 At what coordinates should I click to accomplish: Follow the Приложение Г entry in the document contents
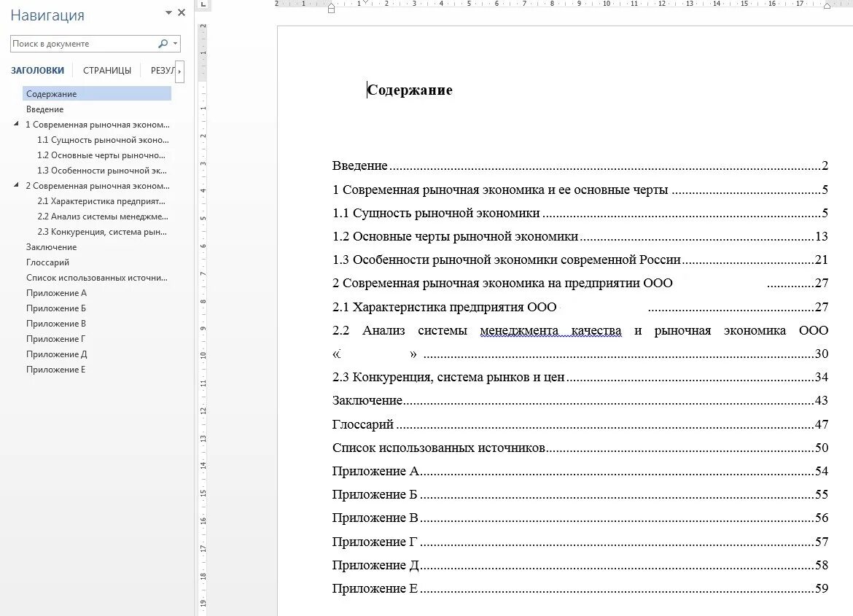[x=580, y=542]
